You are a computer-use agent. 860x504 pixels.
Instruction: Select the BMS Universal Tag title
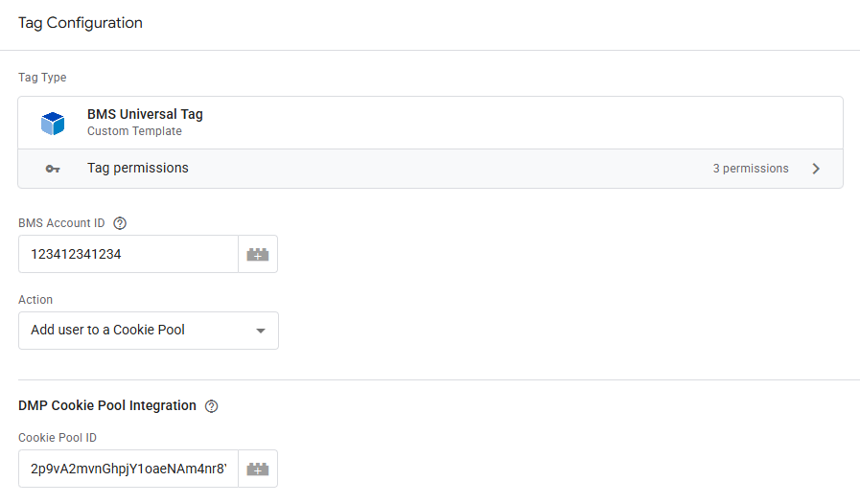[145, 114]
